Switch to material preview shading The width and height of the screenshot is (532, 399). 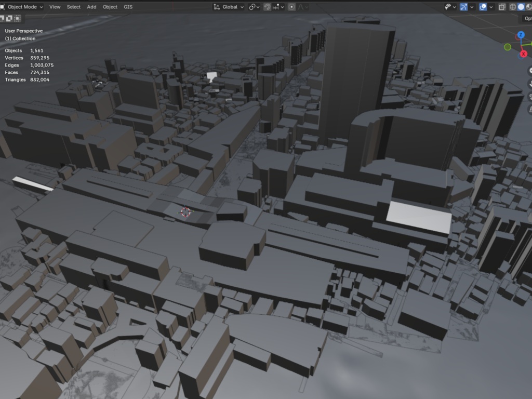tap(529, 7)
